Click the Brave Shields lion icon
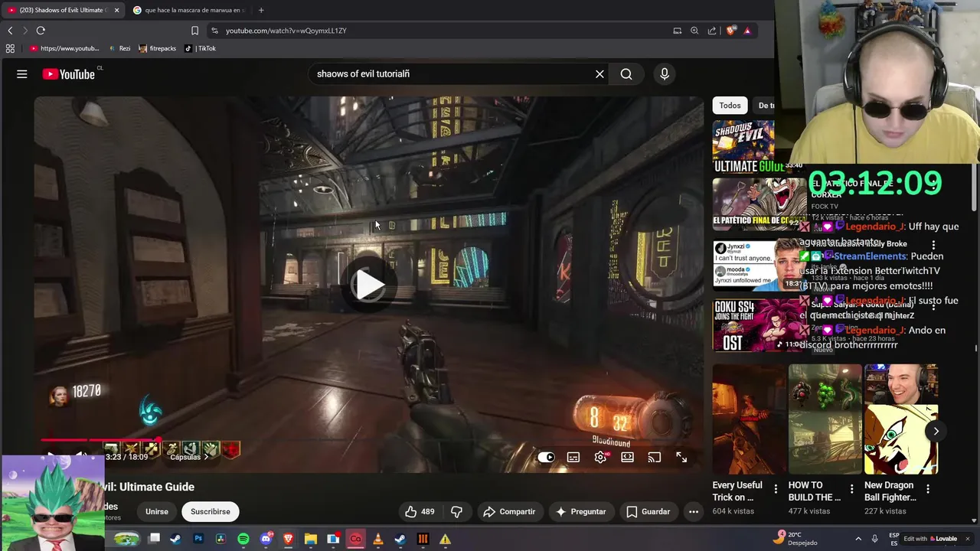The image size is (980, 551). [730, 31]
